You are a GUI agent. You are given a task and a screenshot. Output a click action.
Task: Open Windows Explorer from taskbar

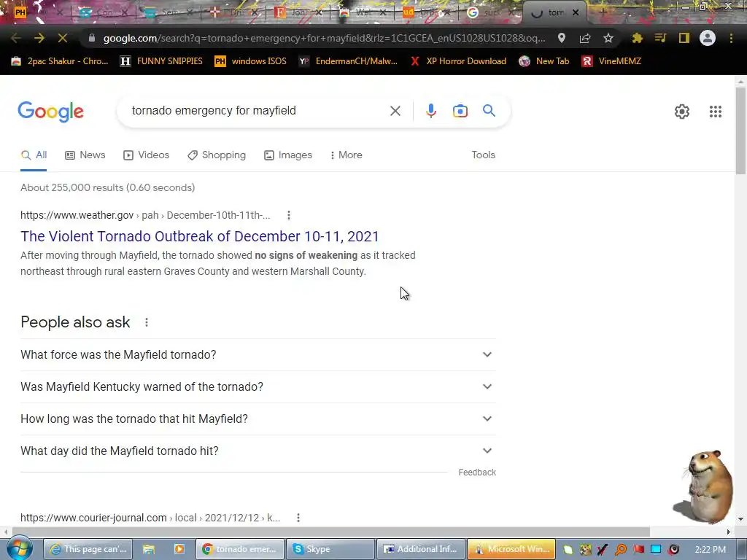[x=149, y=549]
